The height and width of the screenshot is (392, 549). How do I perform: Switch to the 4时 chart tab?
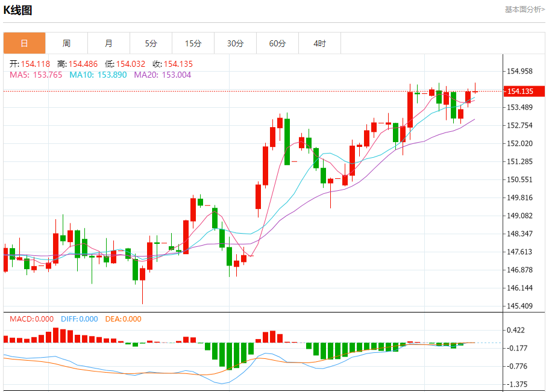click(x=319, y=43)
